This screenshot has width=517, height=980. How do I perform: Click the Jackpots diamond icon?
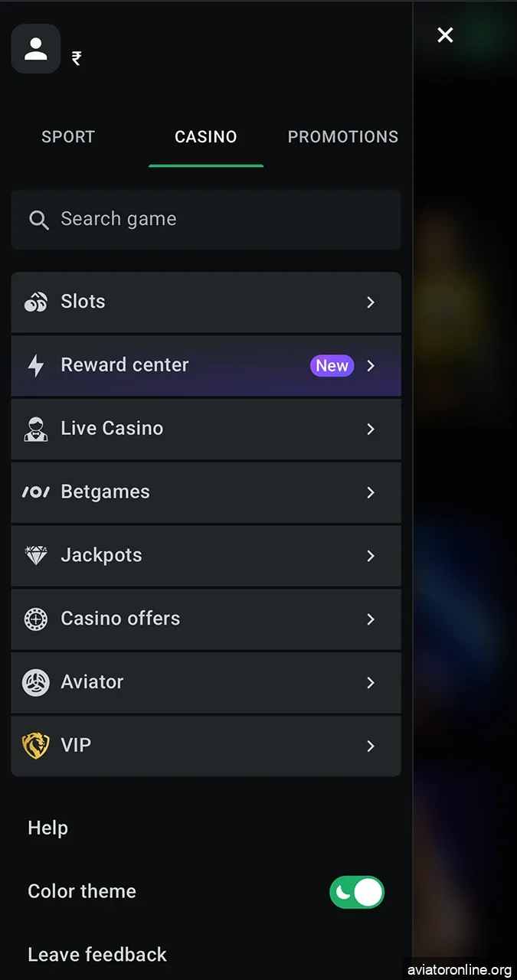pos(36,556)
